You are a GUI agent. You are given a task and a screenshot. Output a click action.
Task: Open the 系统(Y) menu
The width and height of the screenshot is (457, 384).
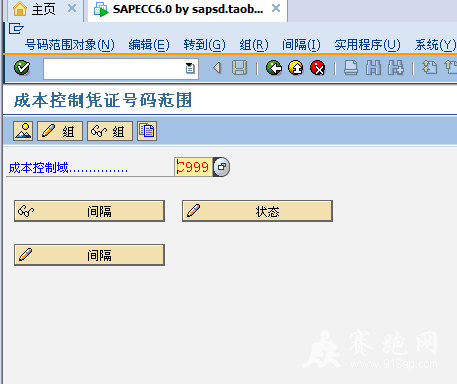(x=435, y=45)
